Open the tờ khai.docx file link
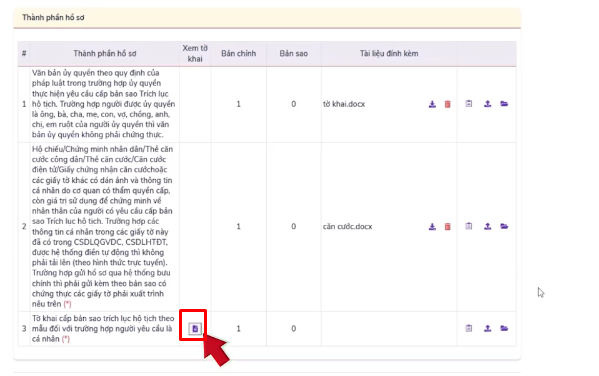Viewport: 599px width, 376px height. 344,104
